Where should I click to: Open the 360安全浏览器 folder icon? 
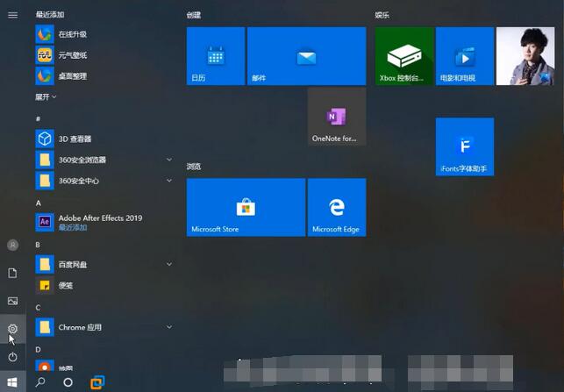point(45,160)
